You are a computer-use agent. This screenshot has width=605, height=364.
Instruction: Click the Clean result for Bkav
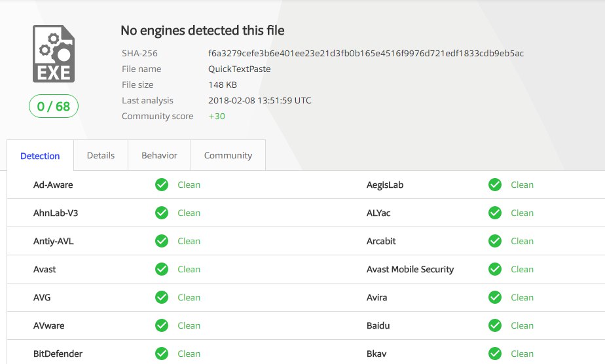tap(522, 354)
